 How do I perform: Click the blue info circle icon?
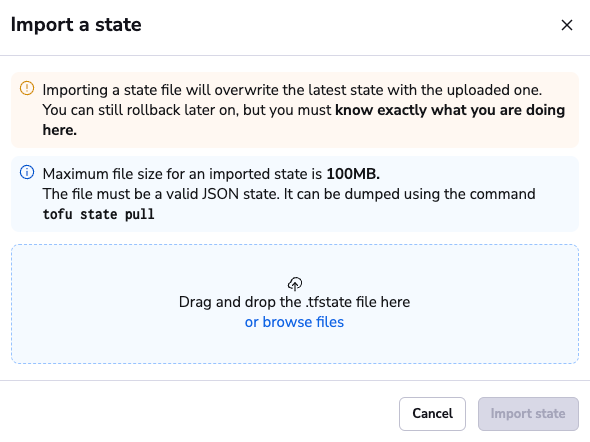[27, 172]
